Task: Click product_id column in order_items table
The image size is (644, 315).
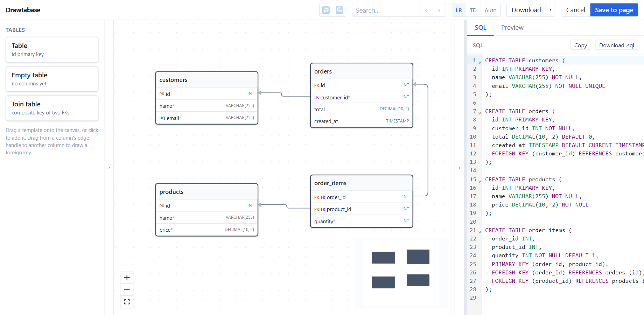Action: pyautogui.click(x=362, y=209)
